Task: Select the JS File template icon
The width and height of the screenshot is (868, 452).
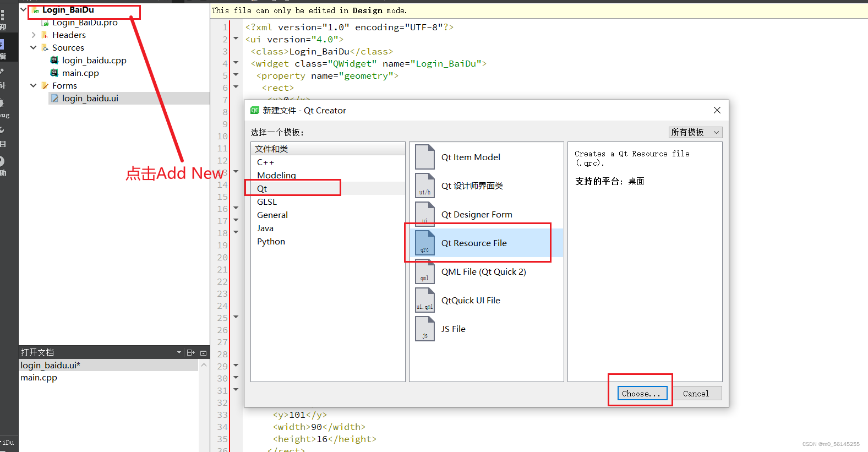Action: 424,329
